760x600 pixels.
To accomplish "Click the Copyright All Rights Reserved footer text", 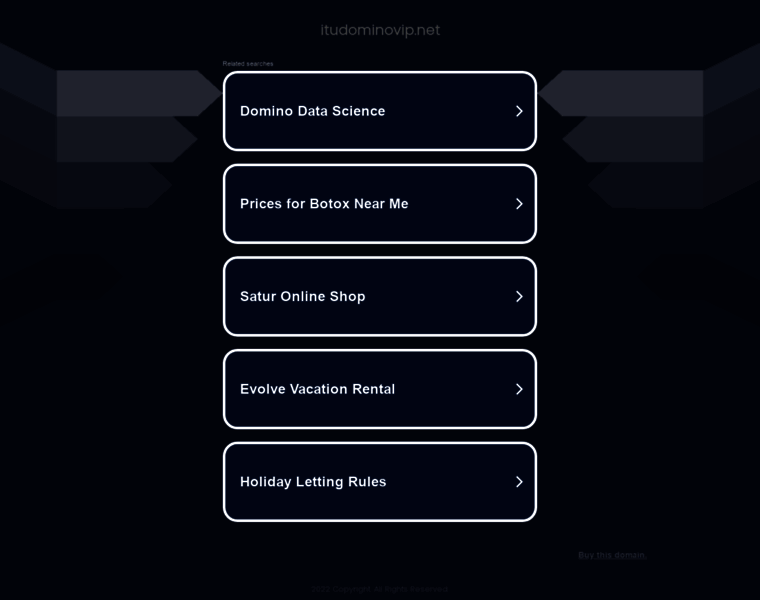I will click(x=380, y=589).
